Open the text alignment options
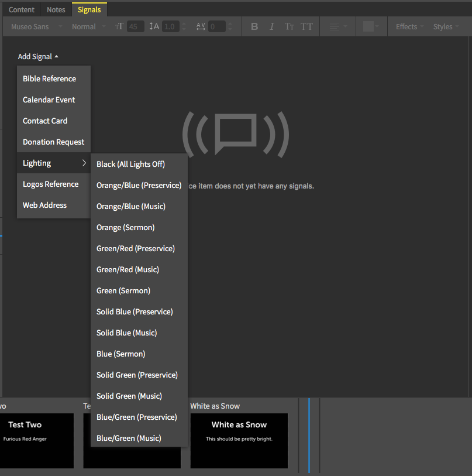 tap(337, 27)
